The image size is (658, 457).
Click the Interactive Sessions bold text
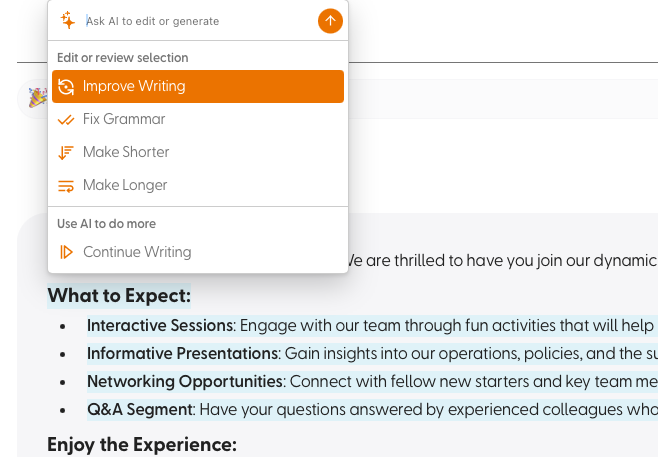pyautogui.click(x=160, y=325)
